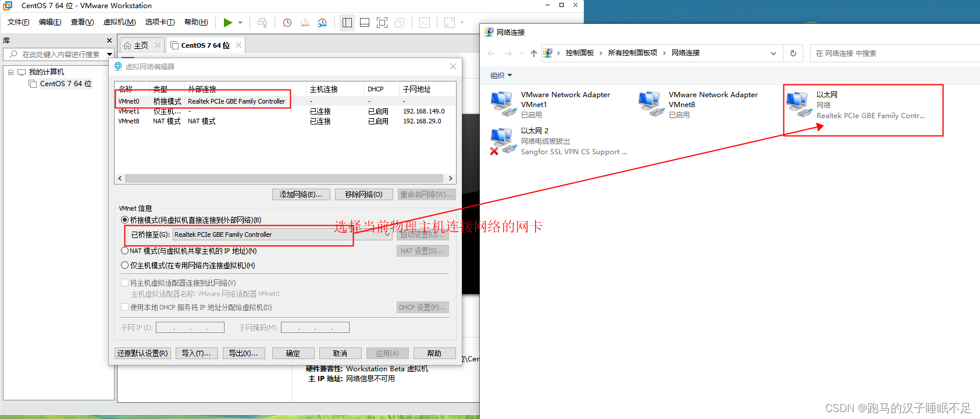Click the 帮助 button in network editor
This screenshot has width=980, height=419.
(434, 353)
